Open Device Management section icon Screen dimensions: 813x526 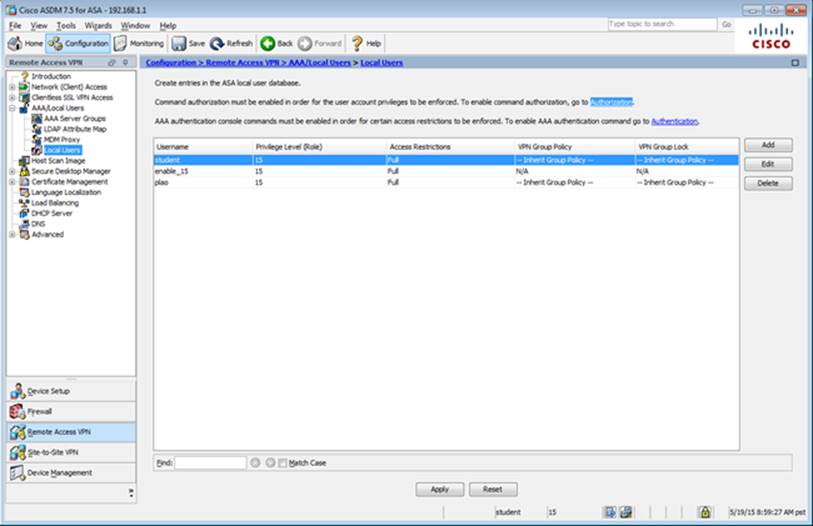coord(17,472)
